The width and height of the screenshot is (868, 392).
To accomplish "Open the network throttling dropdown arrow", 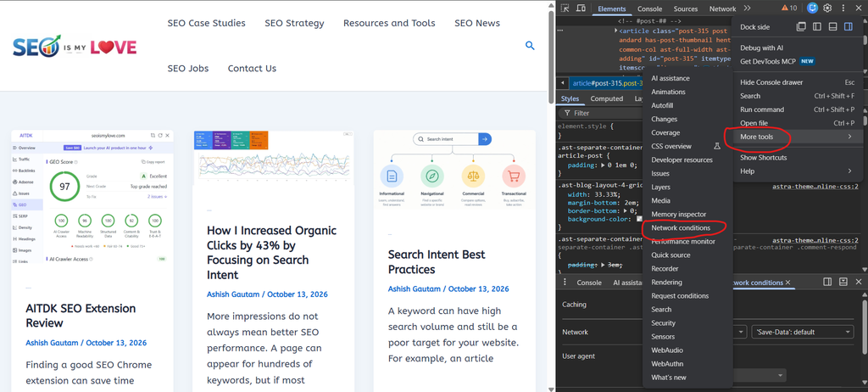I will (x=741, y=332).
